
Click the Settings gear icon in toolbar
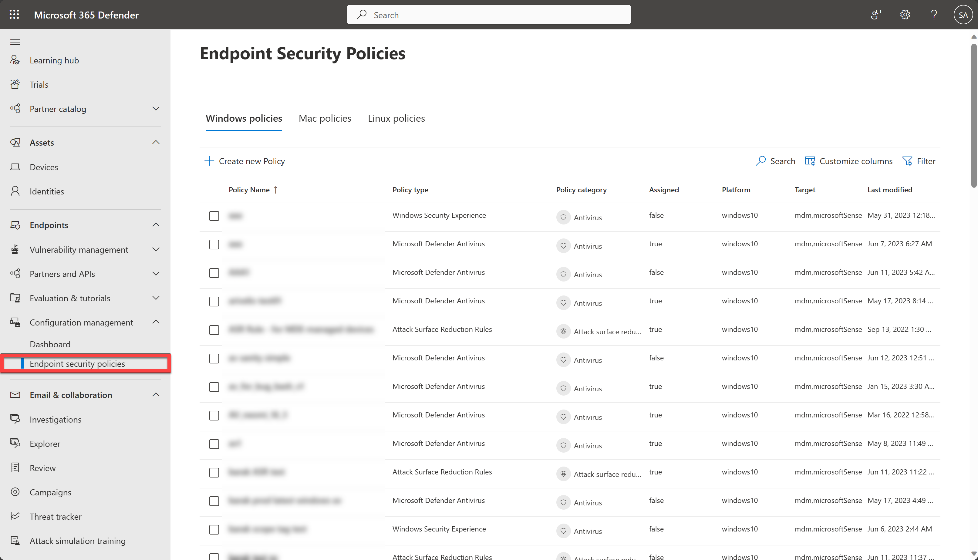click(905, 15)
